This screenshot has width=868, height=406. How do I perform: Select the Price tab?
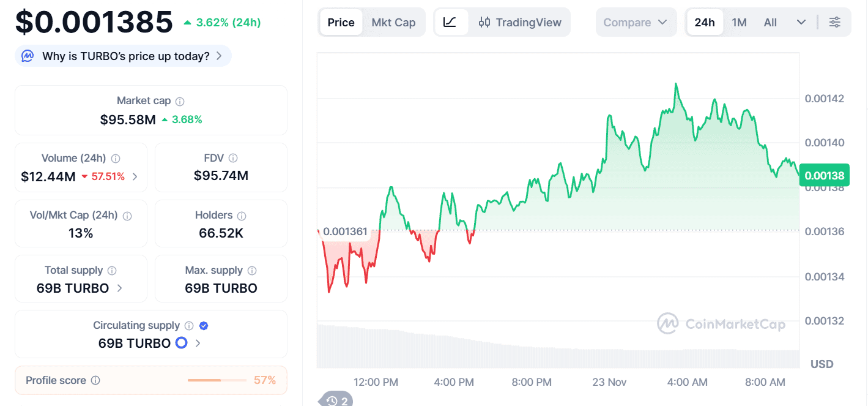(x=341, y=23)
